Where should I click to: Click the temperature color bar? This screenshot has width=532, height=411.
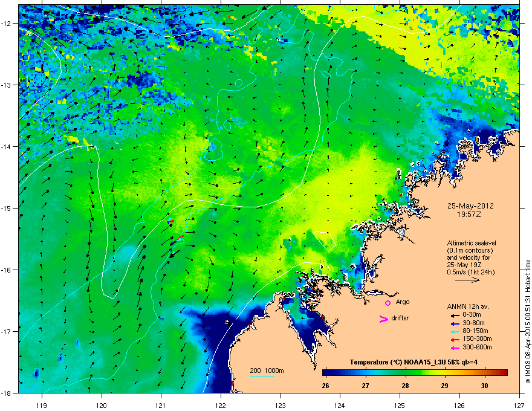pyautogui.click(x=415, y=373)
